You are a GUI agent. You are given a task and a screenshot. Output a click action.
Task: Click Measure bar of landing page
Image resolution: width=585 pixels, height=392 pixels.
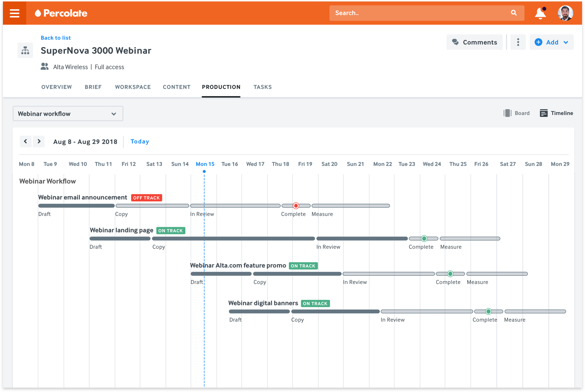point(470,239)
